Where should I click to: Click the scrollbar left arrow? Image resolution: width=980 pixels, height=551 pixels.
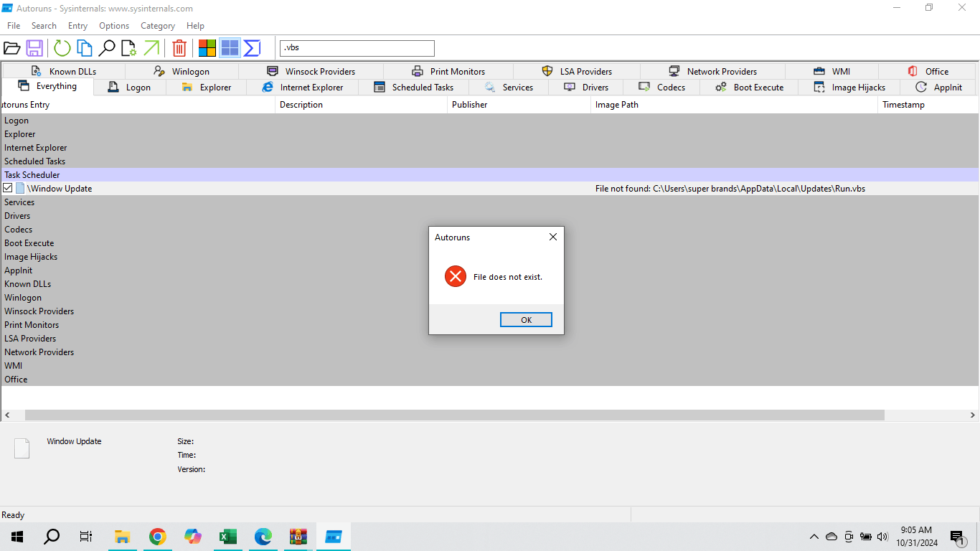tap(7, 415)
